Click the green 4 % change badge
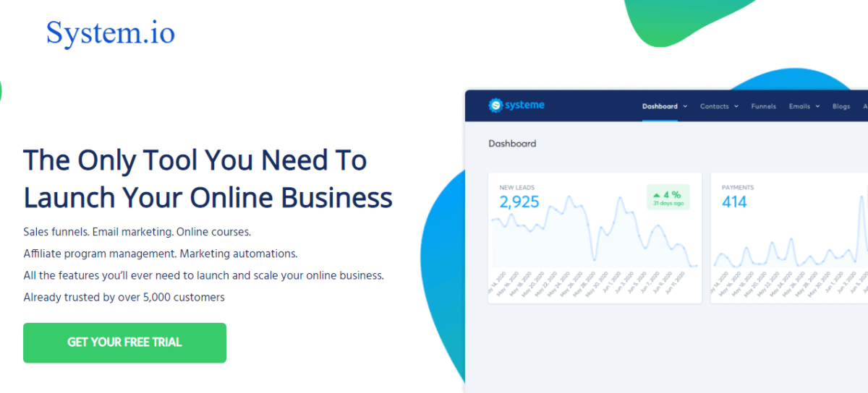 coord(668,197)
